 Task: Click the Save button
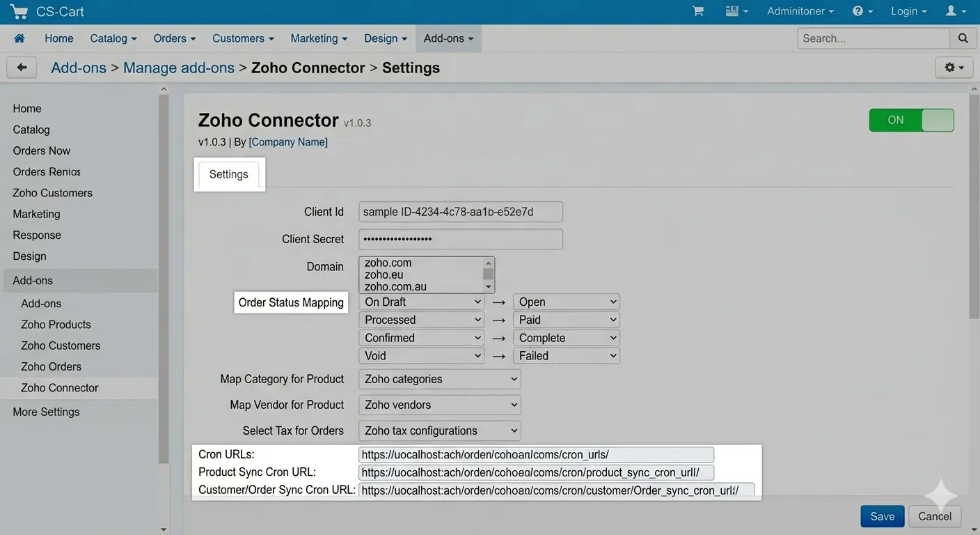coord(883,516)
